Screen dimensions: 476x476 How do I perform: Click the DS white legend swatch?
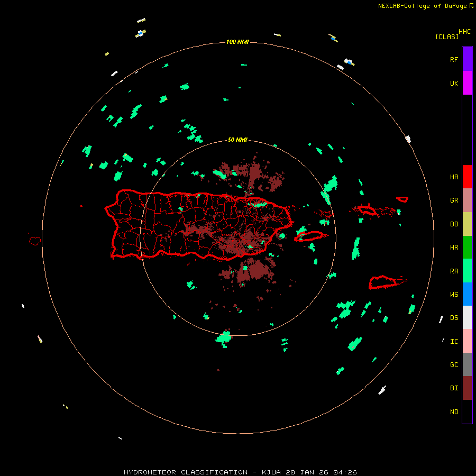(x=467, y=317)
